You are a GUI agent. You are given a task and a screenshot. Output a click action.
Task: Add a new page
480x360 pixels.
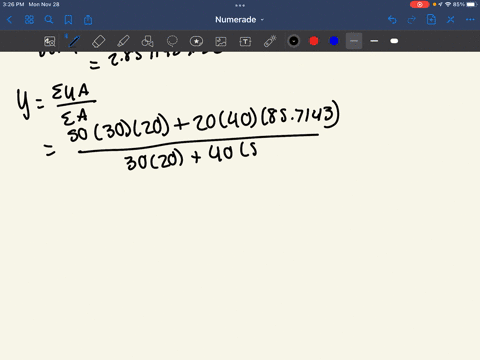pos(431,20)
